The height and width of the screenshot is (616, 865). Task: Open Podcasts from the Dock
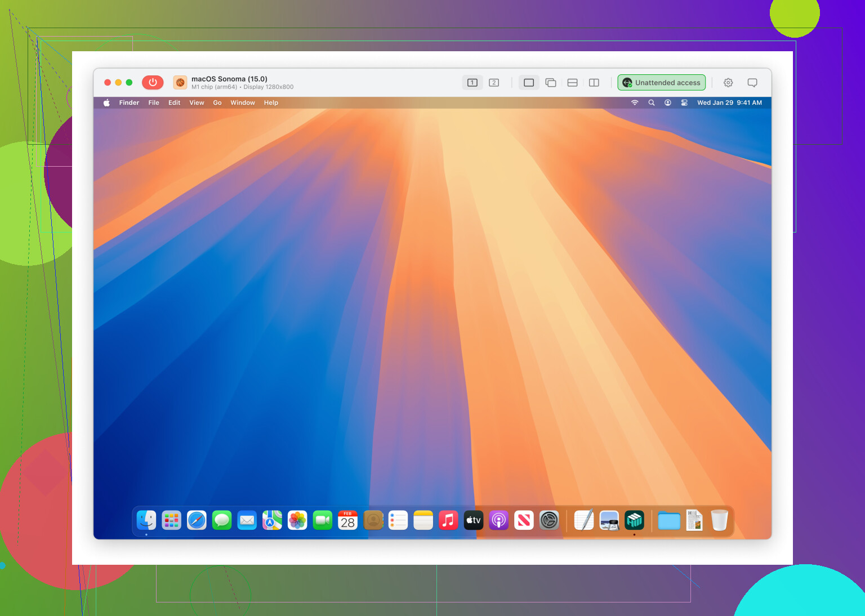498,520
